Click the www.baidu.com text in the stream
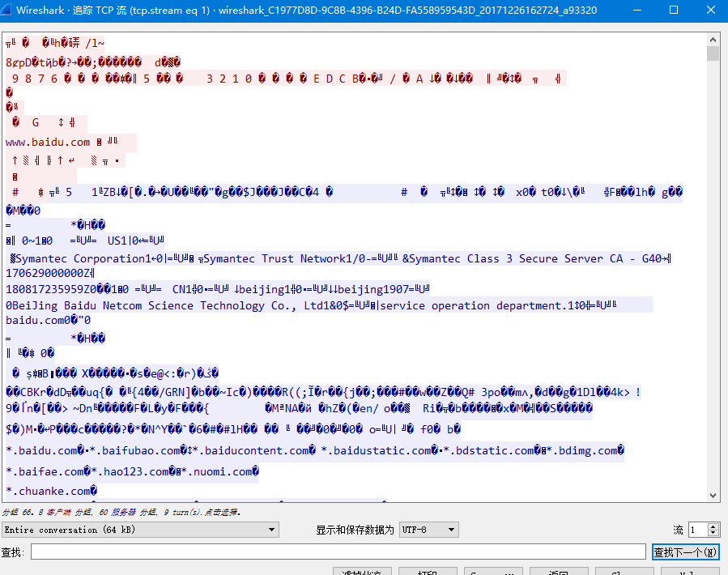This screenshot has width=728, height=575. click(48, 142)
